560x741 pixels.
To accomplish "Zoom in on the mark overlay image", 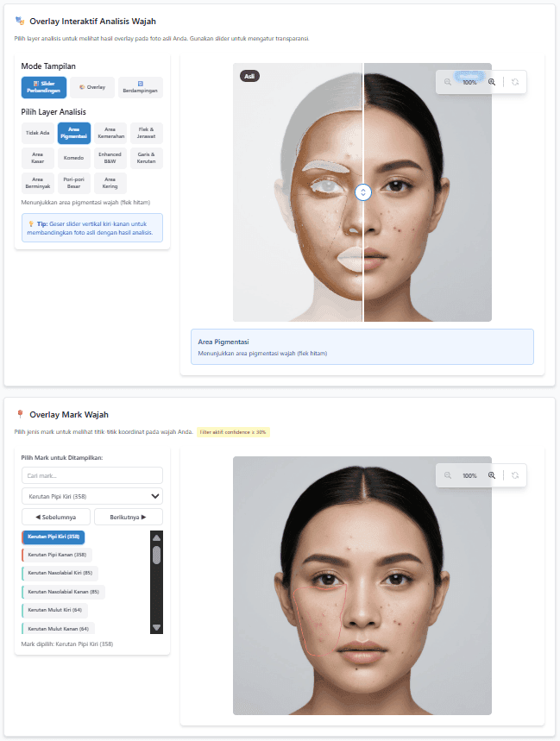I will point(492,475).
